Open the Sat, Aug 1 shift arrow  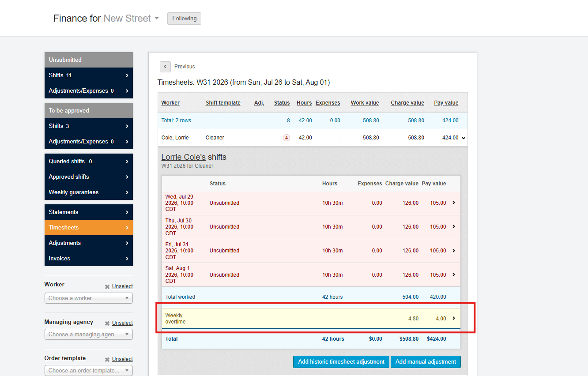pyautogui.click(x=454, y=274)
